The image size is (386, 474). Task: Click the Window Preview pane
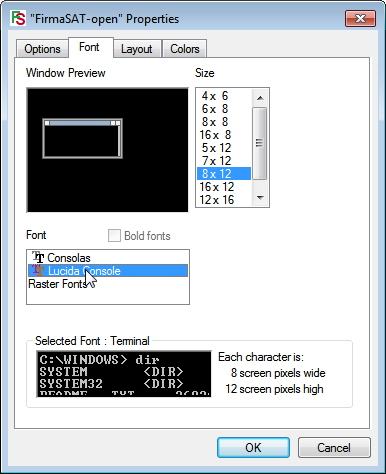[x=107, y=150]
